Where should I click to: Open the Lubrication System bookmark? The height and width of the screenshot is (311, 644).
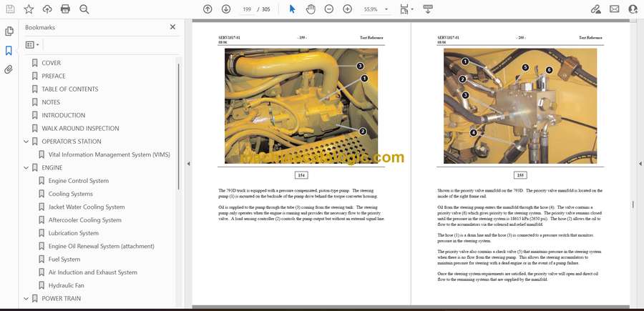click(74, 233)
